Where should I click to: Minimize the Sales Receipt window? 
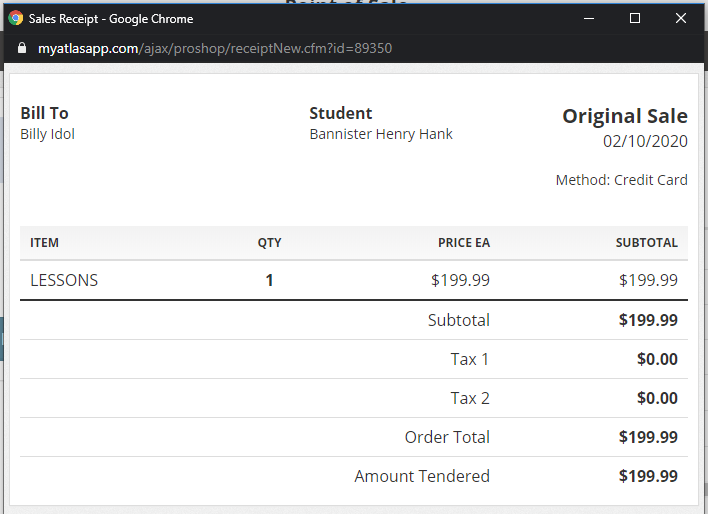pos(587,18)
